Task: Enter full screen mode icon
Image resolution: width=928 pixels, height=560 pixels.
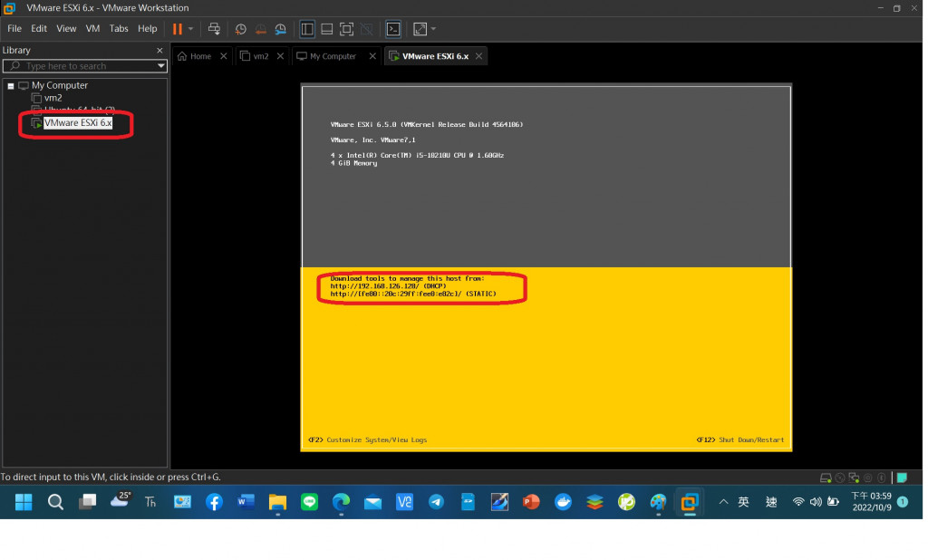Action: (x=347, y=29)
